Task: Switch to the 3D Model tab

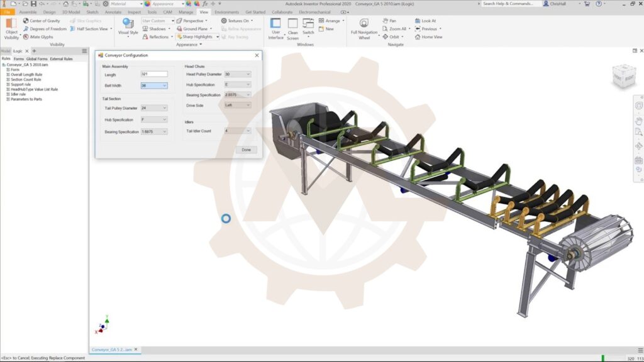Action: point(70,13)
